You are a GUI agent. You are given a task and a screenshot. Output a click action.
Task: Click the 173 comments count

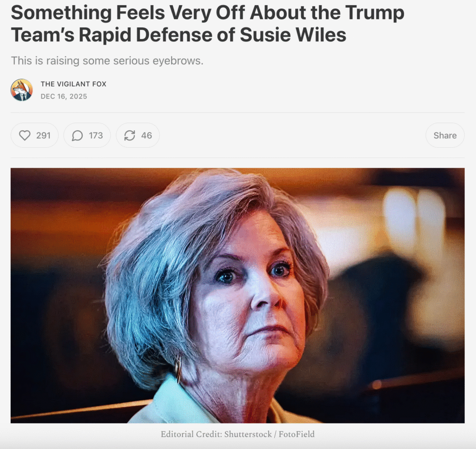tap(96, 135)
